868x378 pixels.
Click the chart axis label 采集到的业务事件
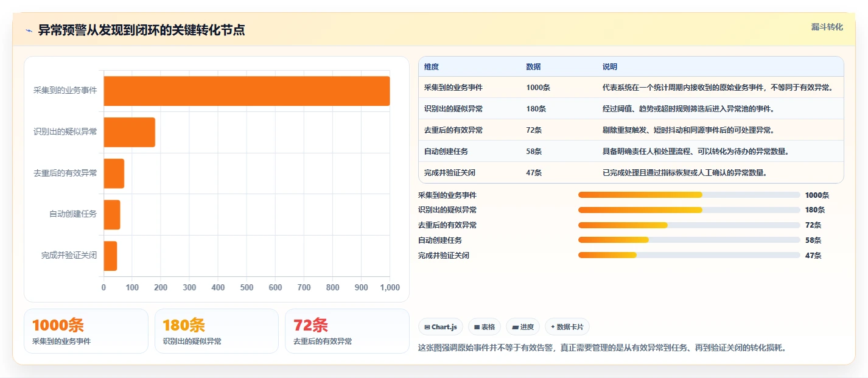(x=65, y=91)
